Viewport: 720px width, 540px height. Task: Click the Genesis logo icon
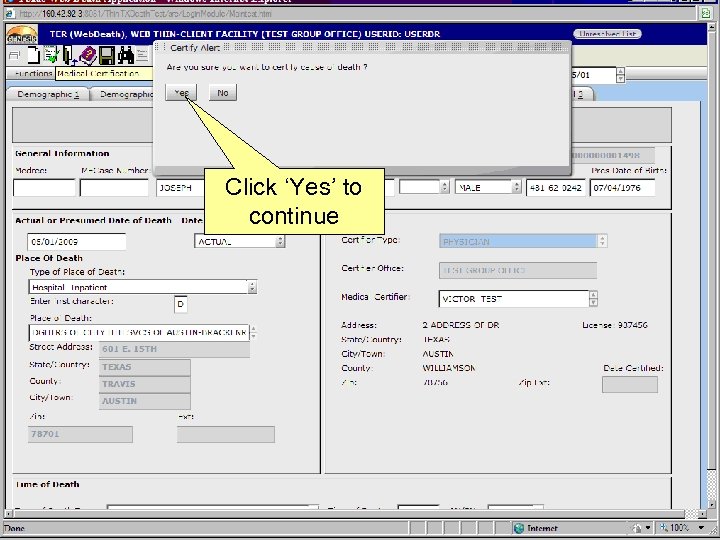point(22,34)
